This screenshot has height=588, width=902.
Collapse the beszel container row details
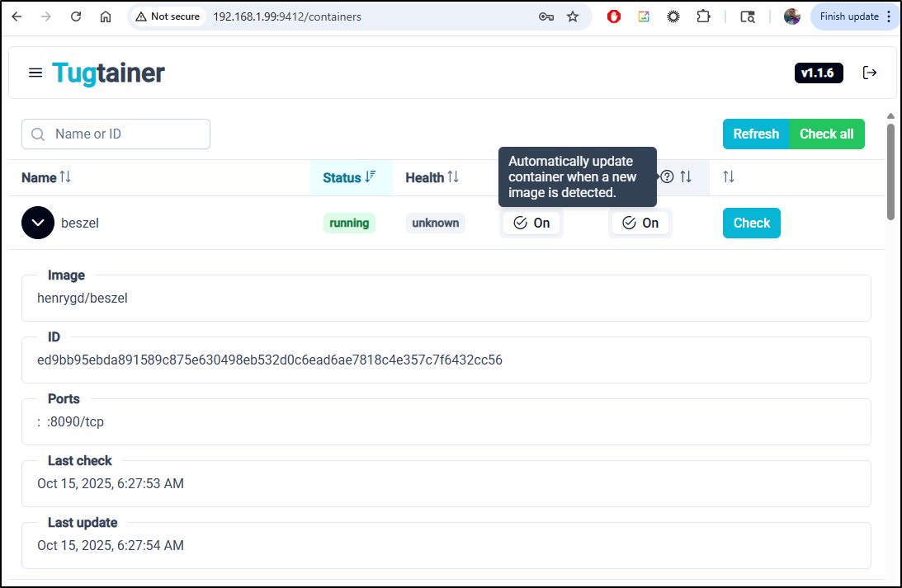(x=38, y=223)
